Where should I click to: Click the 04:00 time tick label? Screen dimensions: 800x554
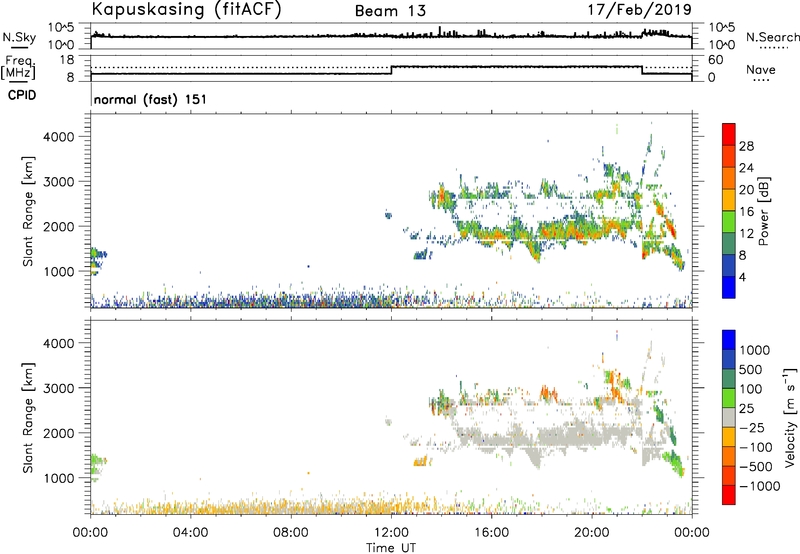pos(190,533)
